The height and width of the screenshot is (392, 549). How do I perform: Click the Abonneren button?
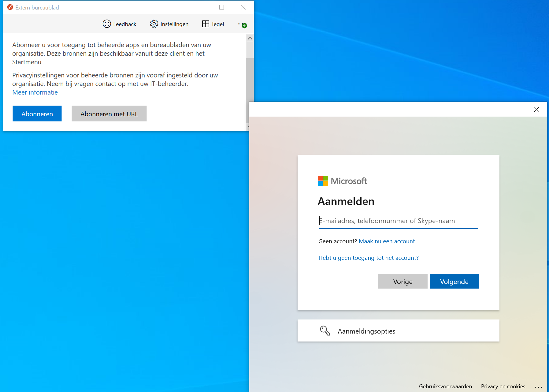[37, 114]
